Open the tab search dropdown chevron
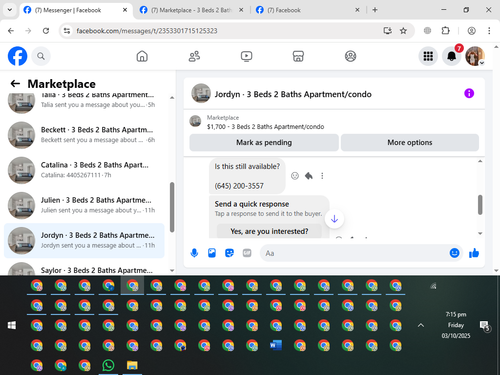The image size is (500, 375). tap(10, 10)
